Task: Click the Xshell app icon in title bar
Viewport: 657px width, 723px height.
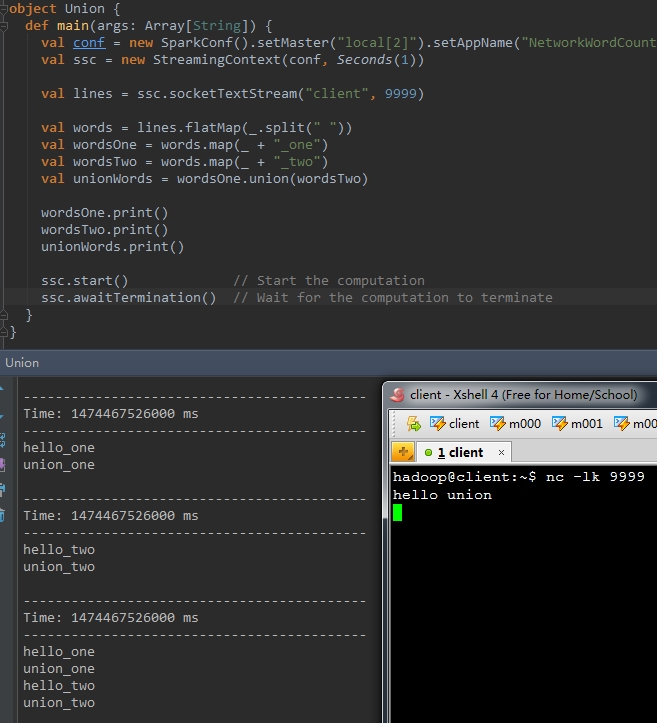Action: click(397, 394)
